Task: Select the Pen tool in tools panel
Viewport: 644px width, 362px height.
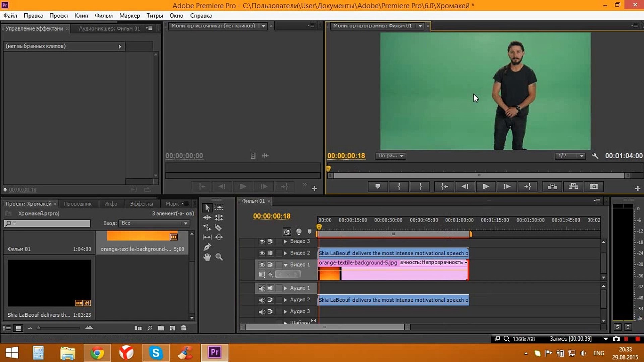Action: click(x=207, y=247)
